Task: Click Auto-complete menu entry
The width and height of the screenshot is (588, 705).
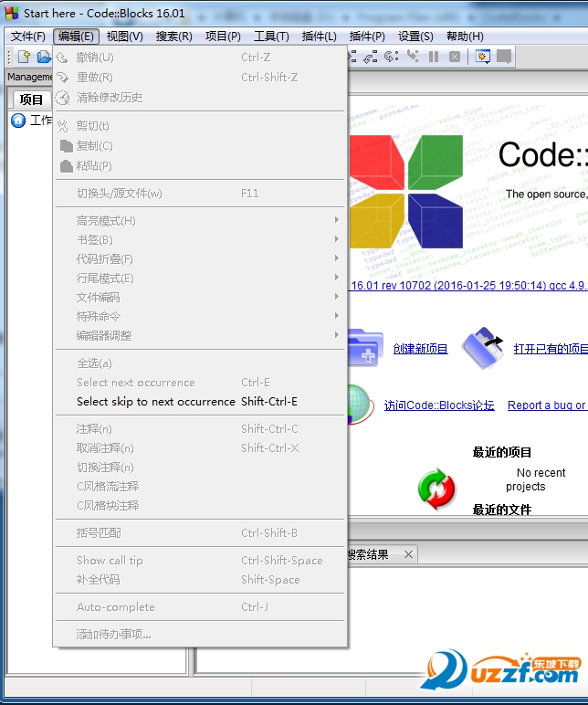Action: click(200, 607)
